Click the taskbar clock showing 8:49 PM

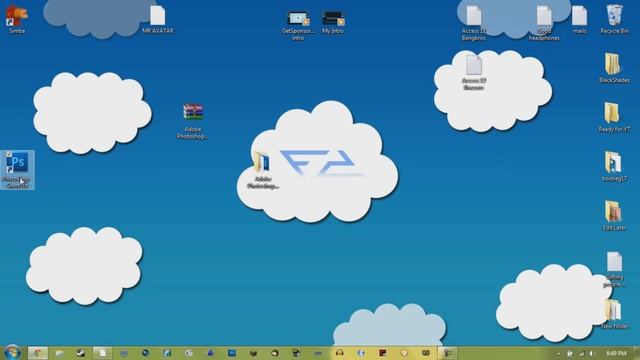[x=616, y=353]
